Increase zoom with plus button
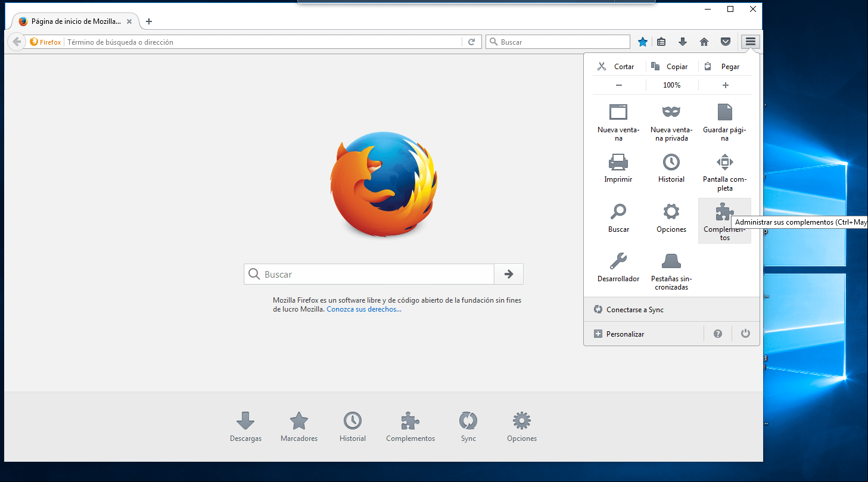The image size is (868, 482). pos(725,85)
